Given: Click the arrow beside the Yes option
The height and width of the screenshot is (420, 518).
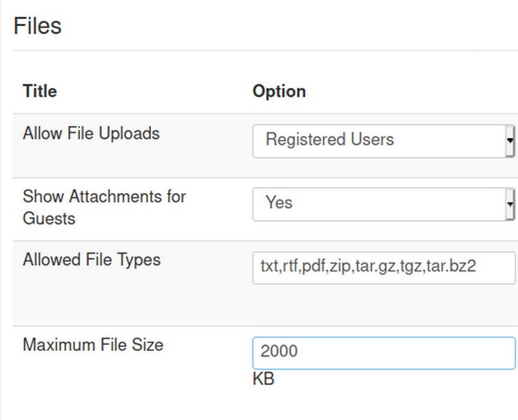Looking at the screenshot, I should (x=510, y=204).
